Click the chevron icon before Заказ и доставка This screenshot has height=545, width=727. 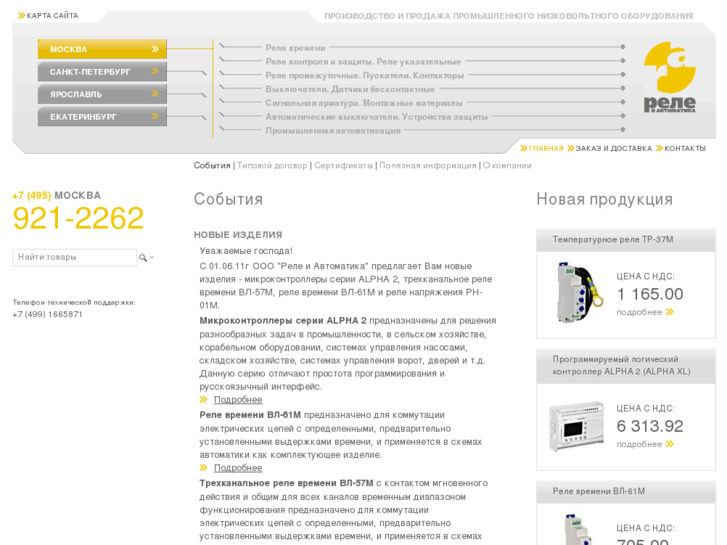pos(571,148)
